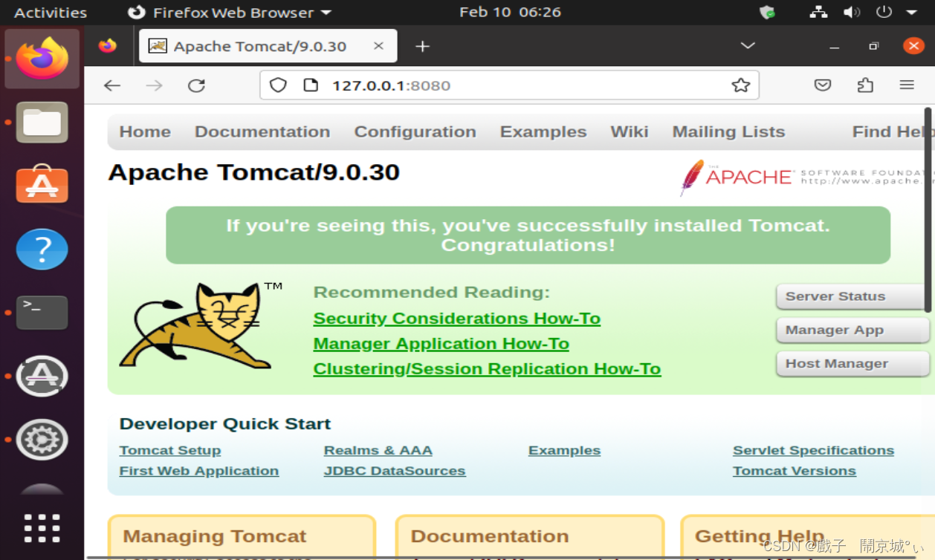This screenshot has width=935, height=560.
Task: Close the Apache Tomcat/9.0.30 tab
Action: 378,46
